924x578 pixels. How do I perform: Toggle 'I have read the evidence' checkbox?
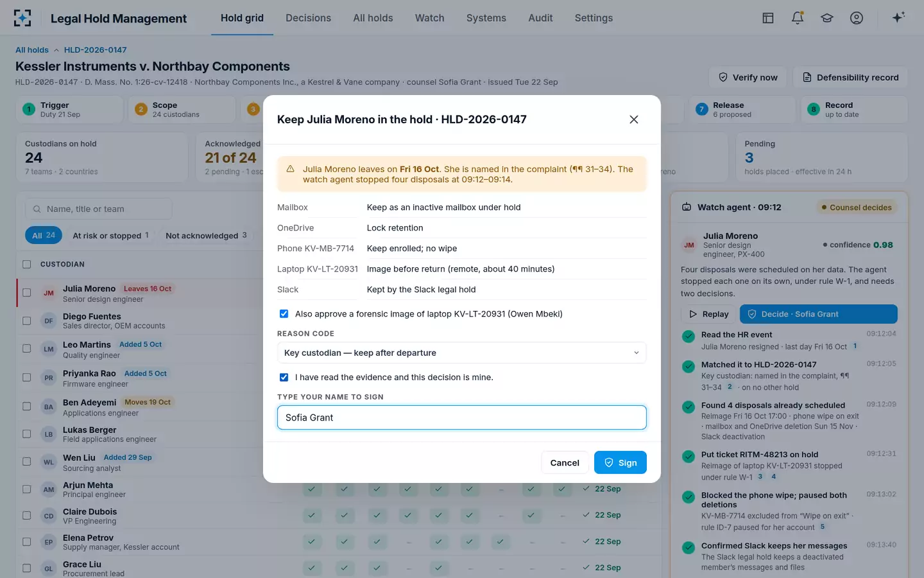pos(284,377)
